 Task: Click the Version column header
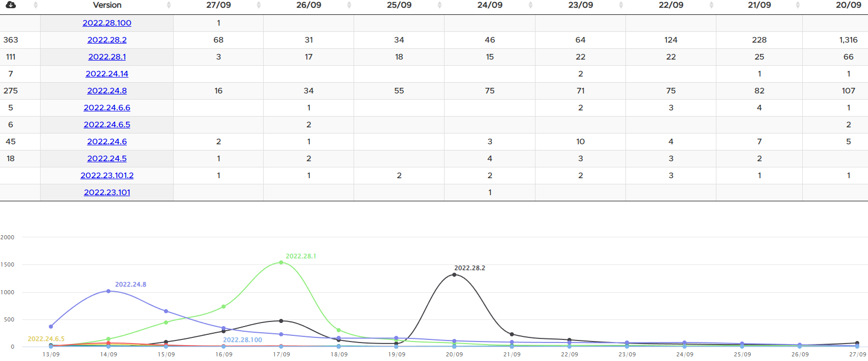coord(107,5)
